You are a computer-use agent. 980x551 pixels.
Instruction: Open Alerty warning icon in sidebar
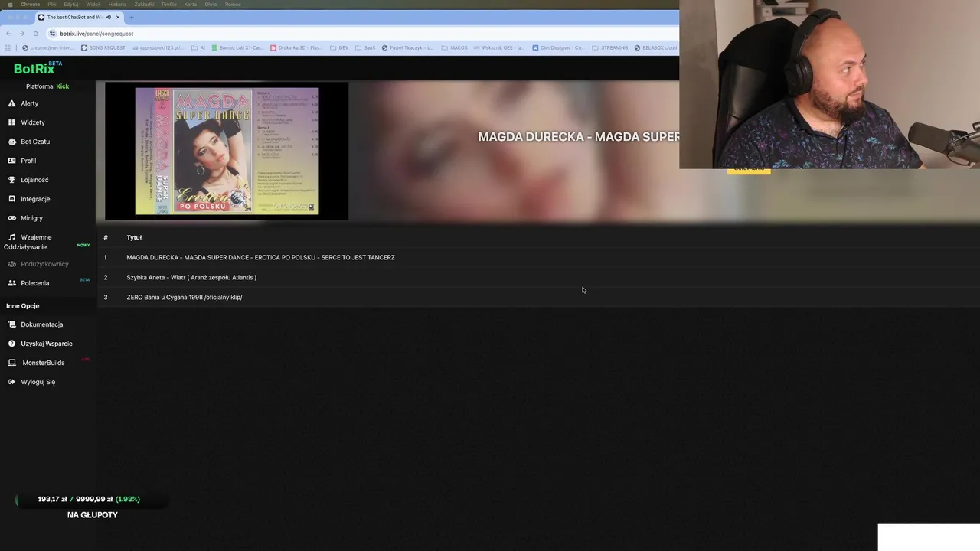click(11, 103)
